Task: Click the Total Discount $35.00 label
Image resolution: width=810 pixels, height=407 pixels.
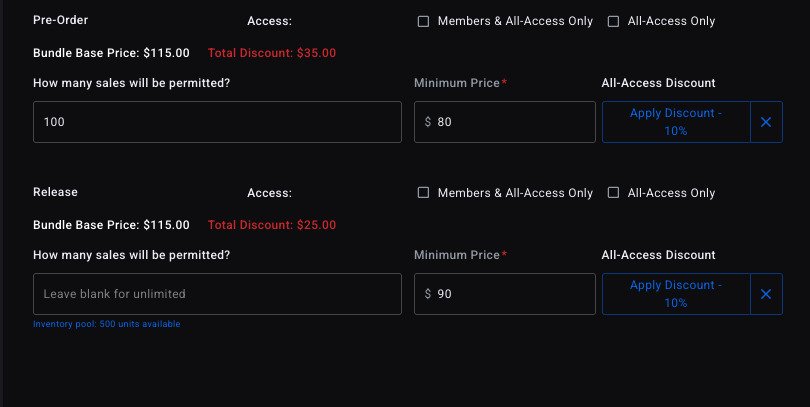Action: 272,53
